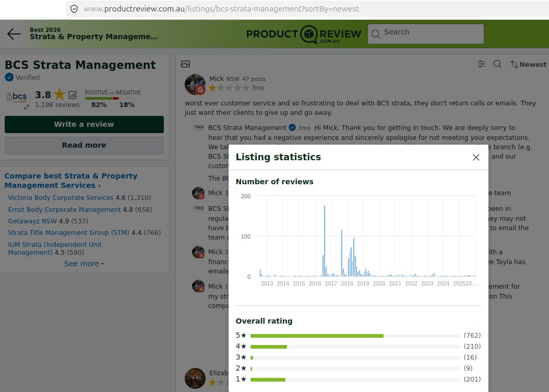Click the magnifier icon to search reviews
Screen dimensions: 549x392
497,64
